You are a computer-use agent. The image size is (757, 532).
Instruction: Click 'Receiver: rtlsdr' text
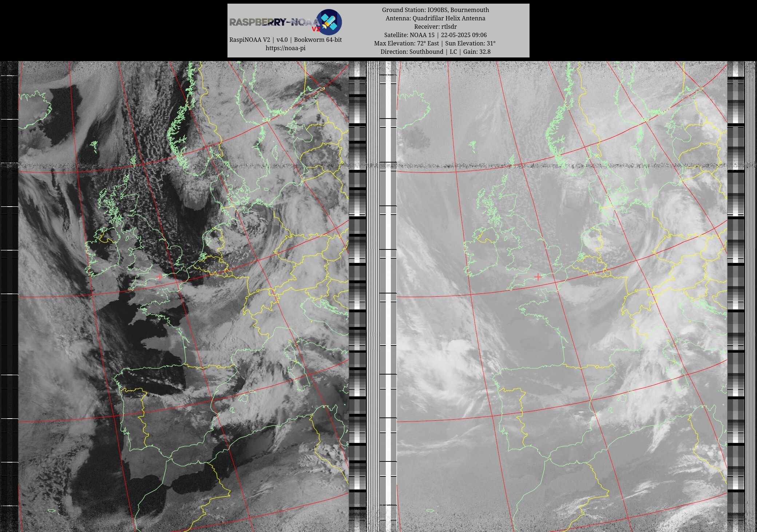pos(435,27)
